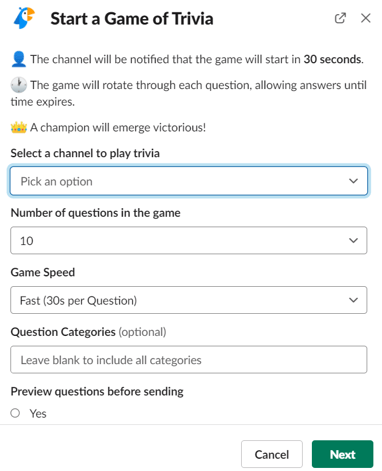Screen dimensions: 382x471
Task: Open the Game Speed dropdown
Action: coord(189,300)
